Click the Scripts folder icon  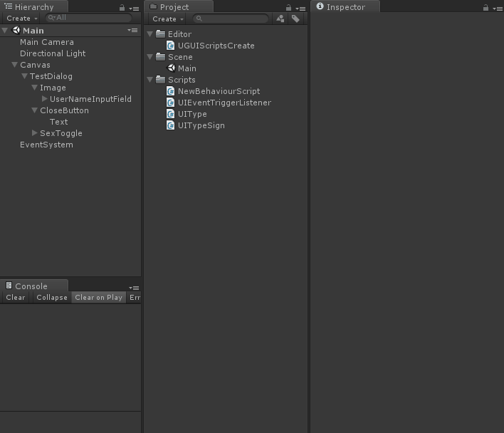click(x=160, y=79)
